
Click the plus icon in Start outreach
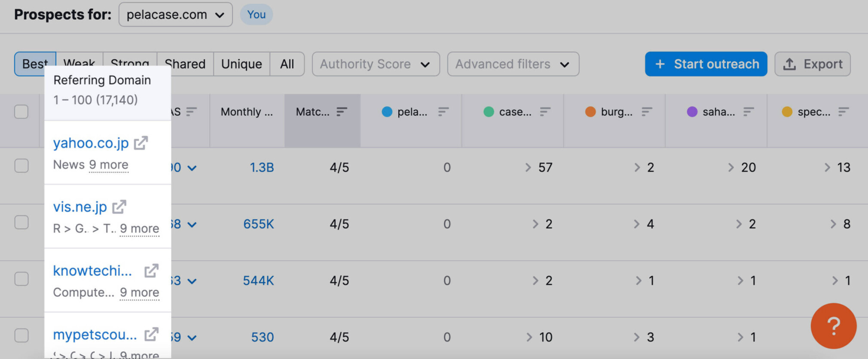tap(660, 64)
